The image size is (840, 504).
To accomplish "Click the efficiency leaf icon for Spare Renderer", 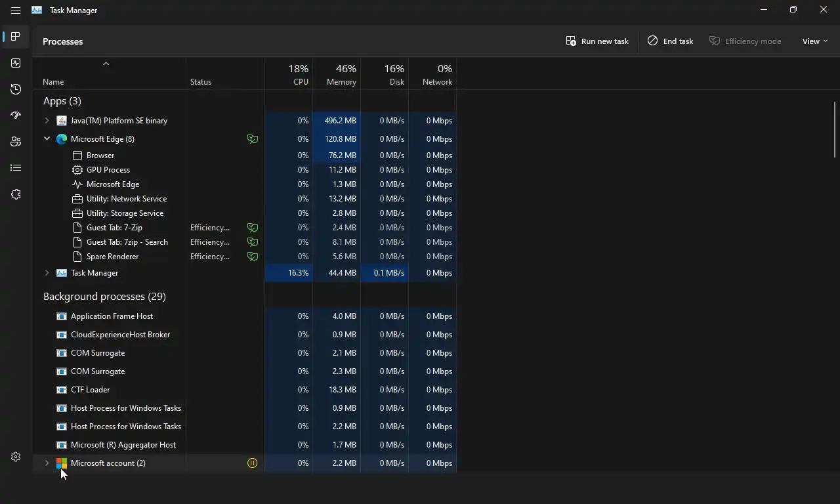I will click(x=253, y=257).
